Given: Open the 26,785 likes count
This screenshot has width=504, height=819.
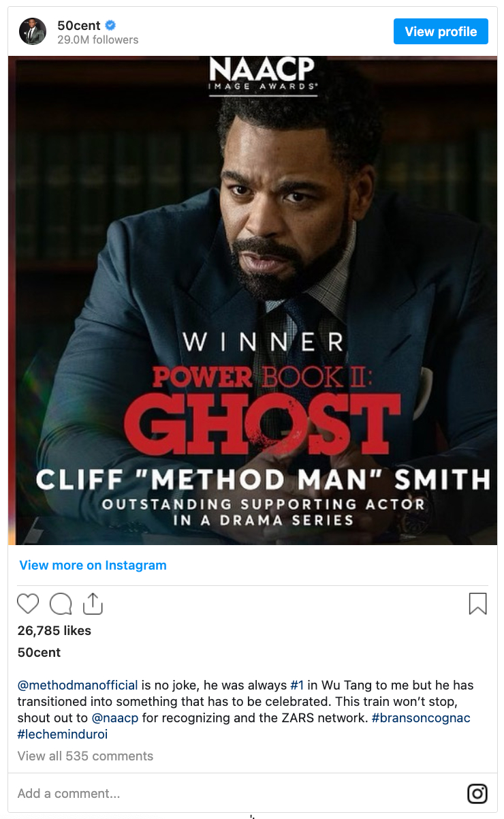Looking at the screenshot, I should coord(54,630).
